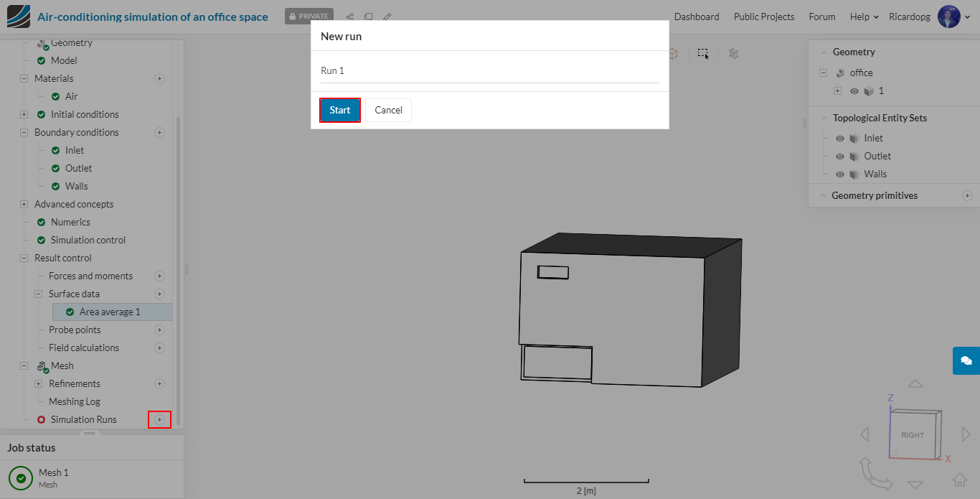The image size is (980, 499).
Task: Add a Field calculations item
Action: [159, 348]
